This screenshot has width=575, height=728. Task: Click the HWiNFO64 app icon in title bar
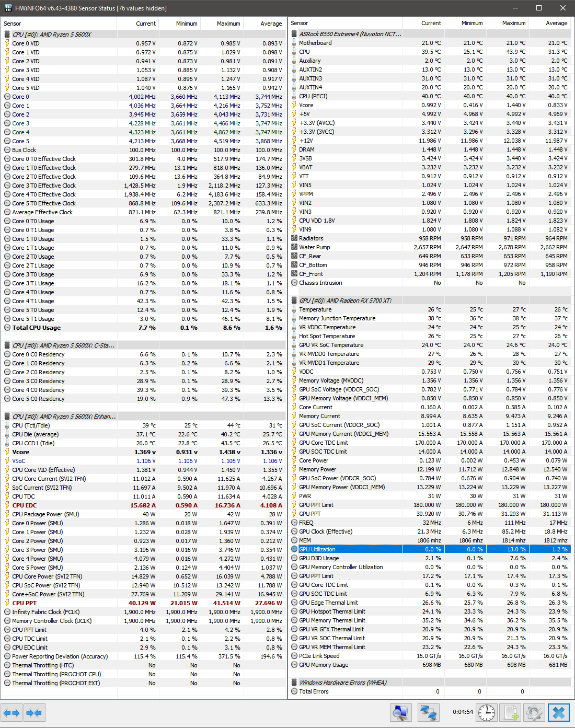click(x=8, y=8)
